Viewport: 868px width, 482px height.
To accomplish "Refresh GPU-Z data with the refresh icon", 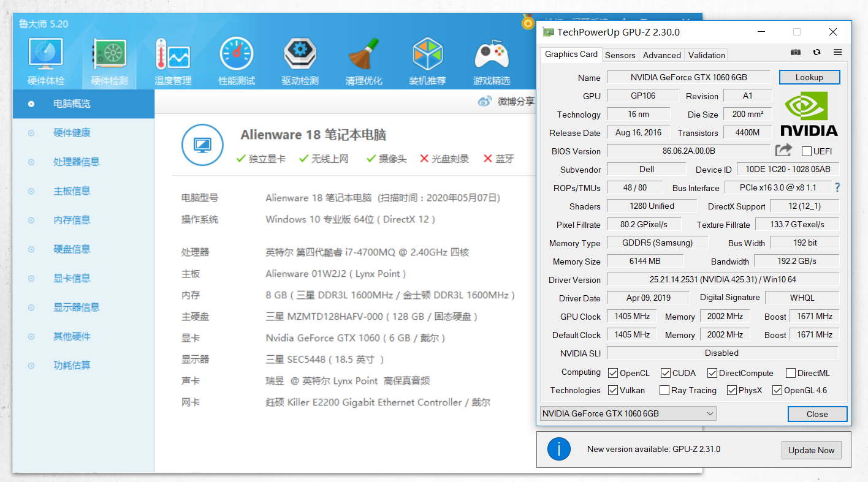I will [x=817, y=53].
